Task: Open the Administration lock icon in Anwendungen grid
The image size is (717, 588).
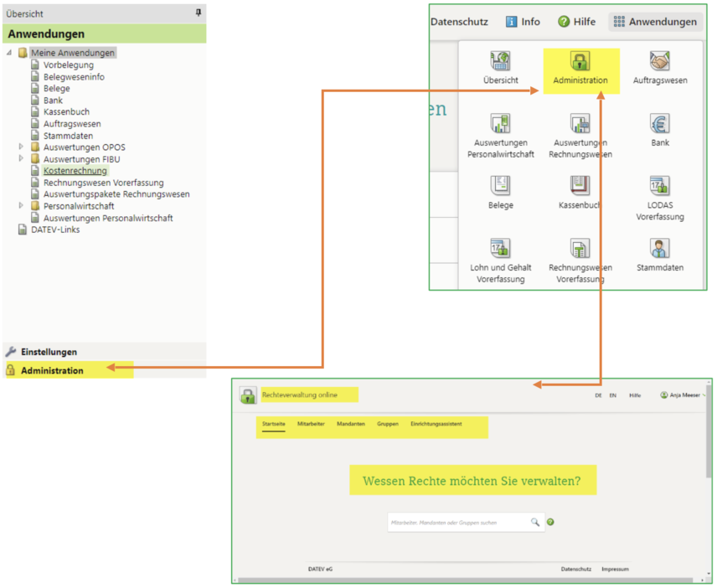Action: (580, 61)
